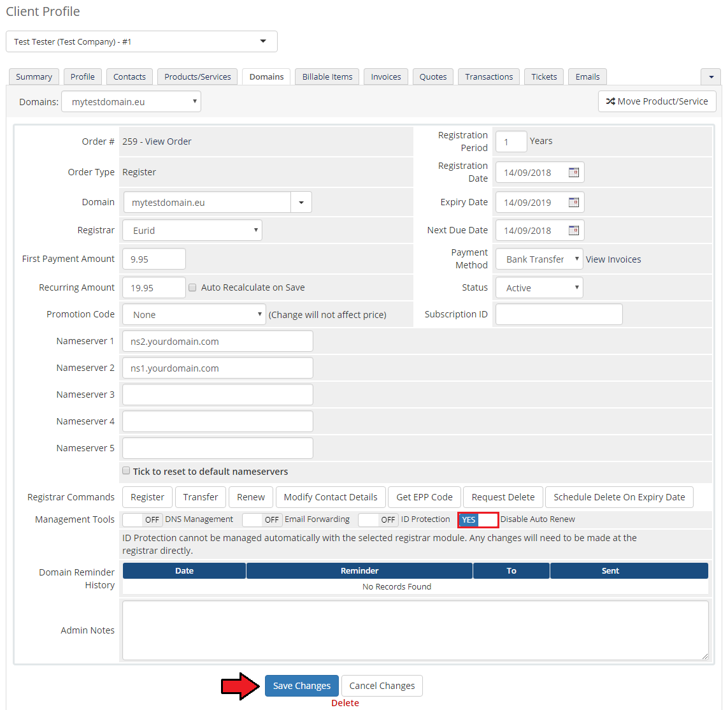Click the empty Nameserver 4 field

tap(218, 421)
